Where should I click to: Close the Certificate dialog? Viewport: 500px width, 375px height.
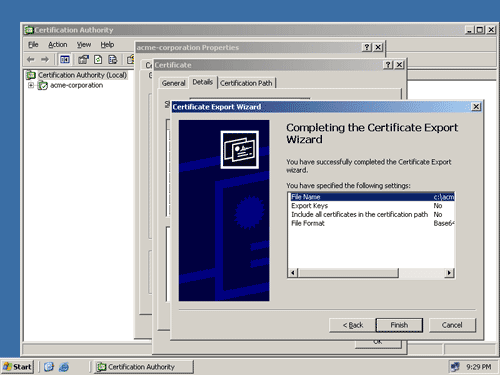[399, 65]
